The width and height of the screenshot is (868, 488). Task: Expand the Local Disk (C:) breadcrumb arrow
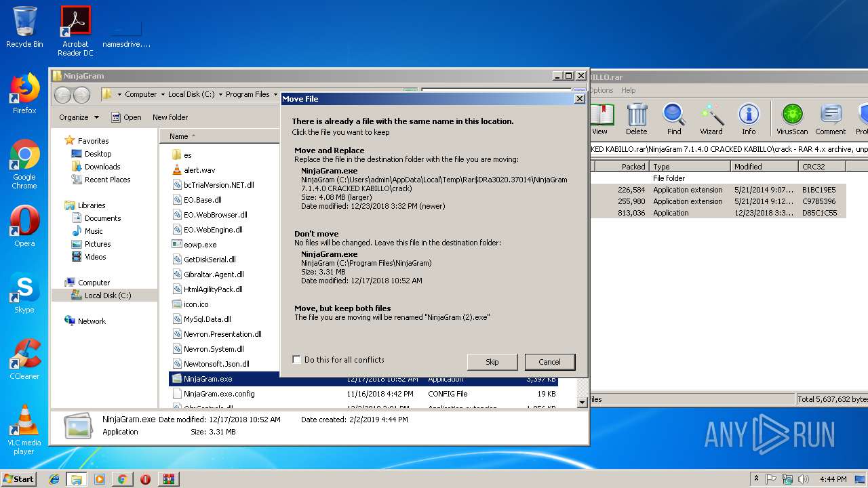click(x=220, y=95)
